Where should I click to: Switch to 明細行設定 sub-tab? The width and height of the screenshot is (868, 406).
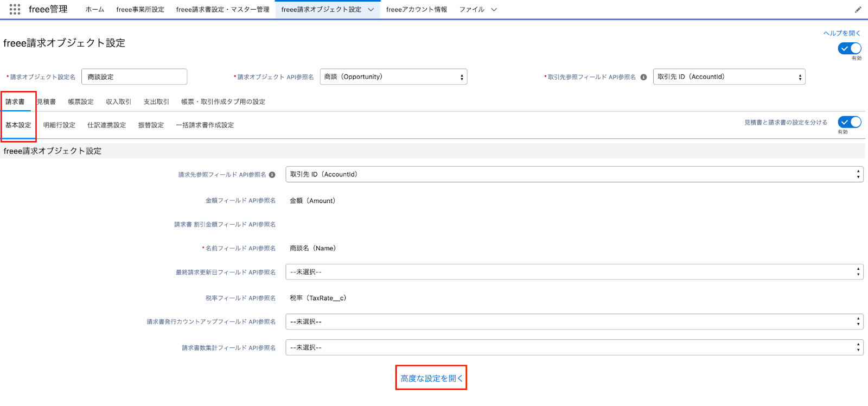(59, 125)
